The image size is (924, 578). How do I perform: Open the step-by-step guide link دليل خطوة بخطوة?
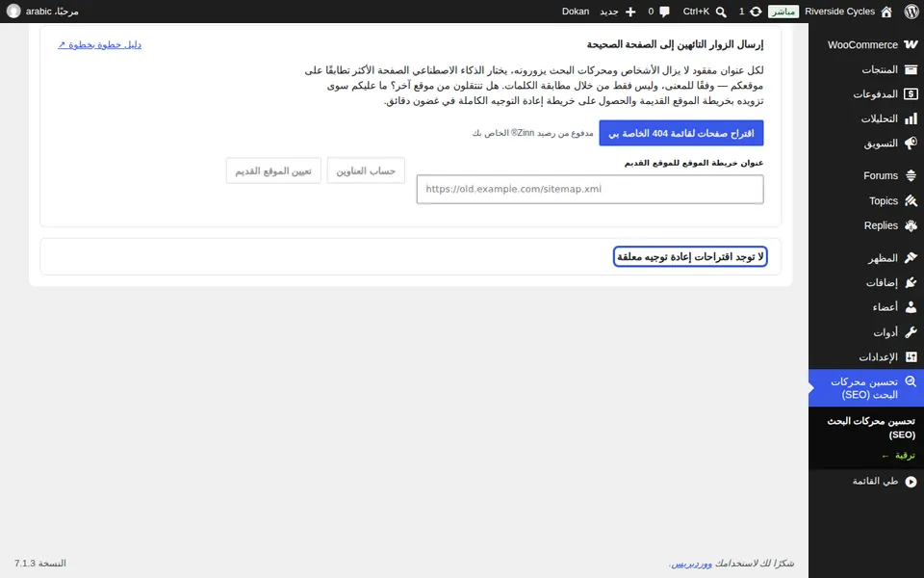99,45
